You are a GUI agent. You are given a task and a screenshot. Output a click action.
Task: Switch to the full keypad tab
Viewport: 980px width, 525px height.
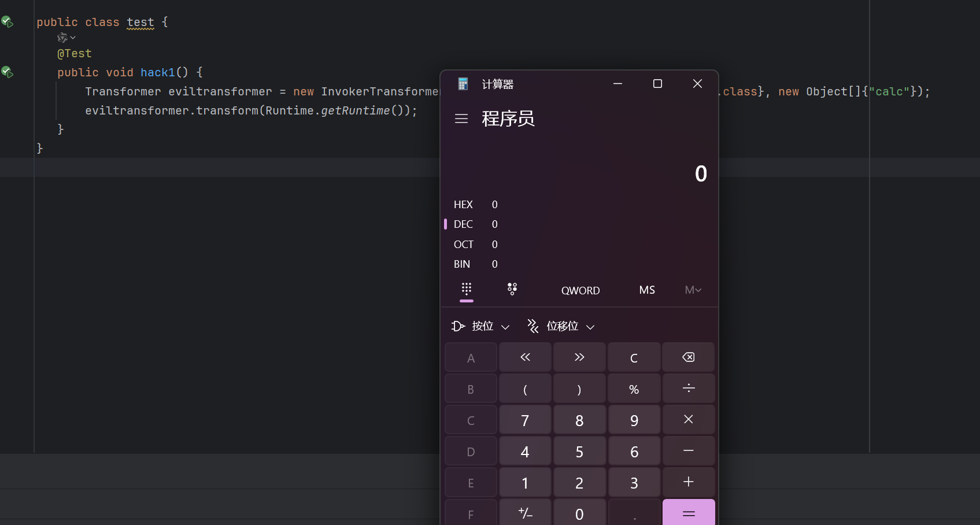[467, 289]
